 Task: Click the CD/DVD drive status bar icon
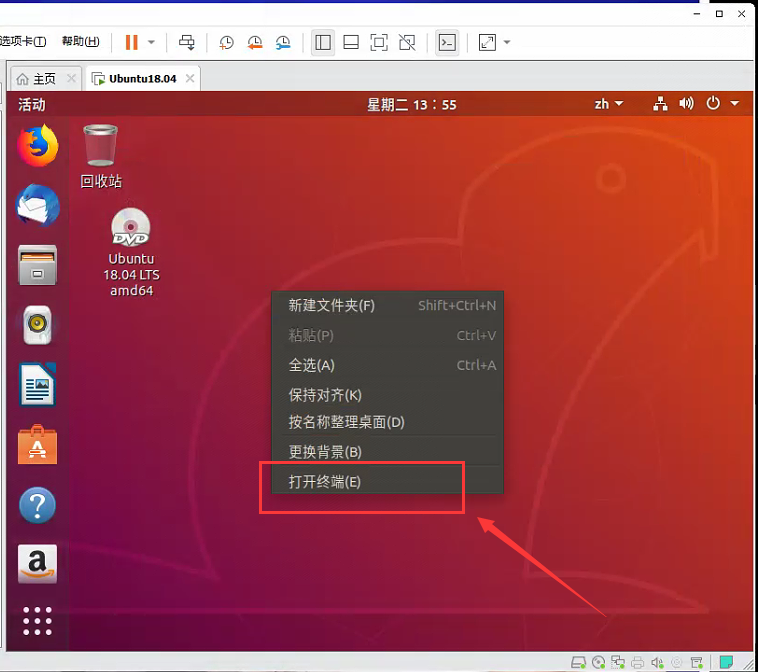tap(598, 662)
